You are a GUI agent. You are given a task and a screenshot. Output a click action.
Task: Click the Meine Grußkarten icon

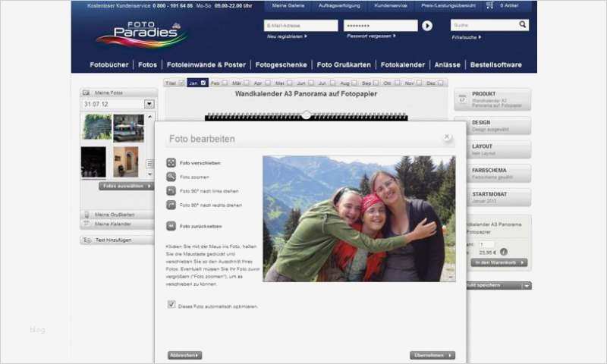pyautogui.click(x=86, y=215)
